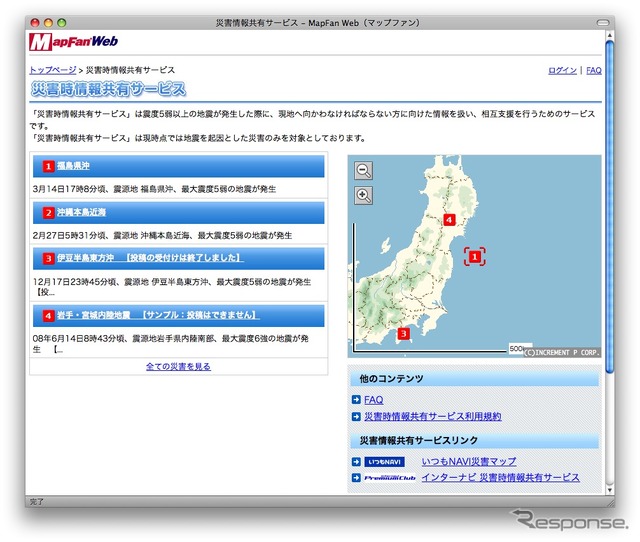Image resolution: width=640 pixels, height=542 pixels.
Task: Click red number 2 badge in list
Action: [48, 213]
